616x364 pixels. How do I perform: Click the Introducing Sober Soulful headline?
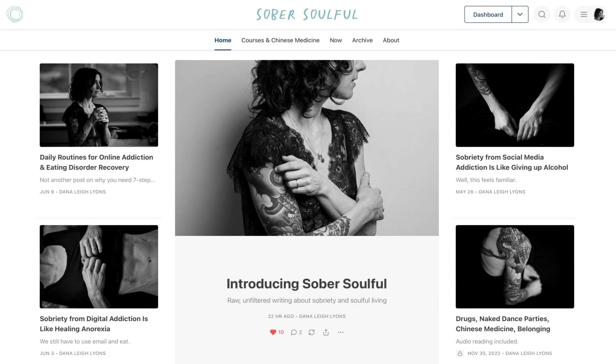pos(307,284)
